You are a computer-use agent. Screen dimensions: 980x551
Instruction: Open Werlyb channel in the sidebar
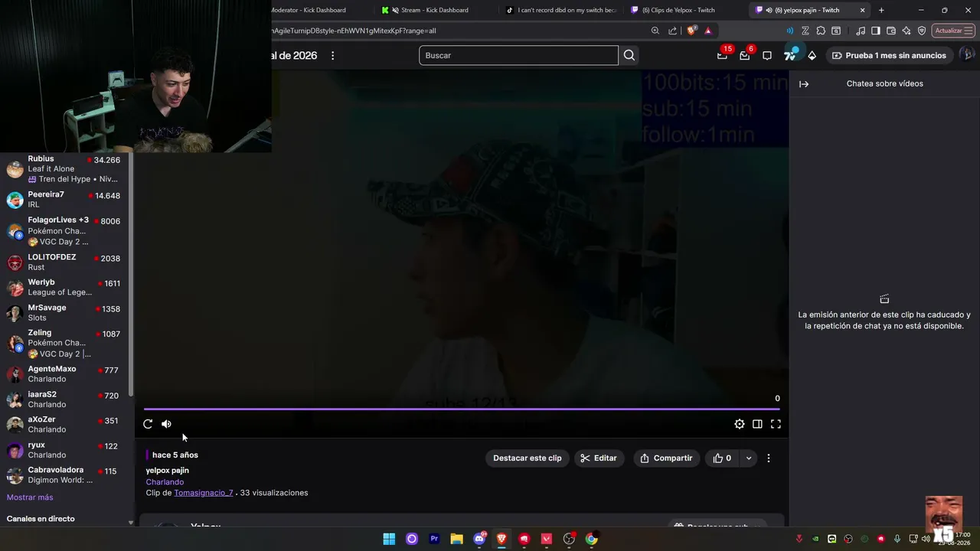click(x=64, y=288)
